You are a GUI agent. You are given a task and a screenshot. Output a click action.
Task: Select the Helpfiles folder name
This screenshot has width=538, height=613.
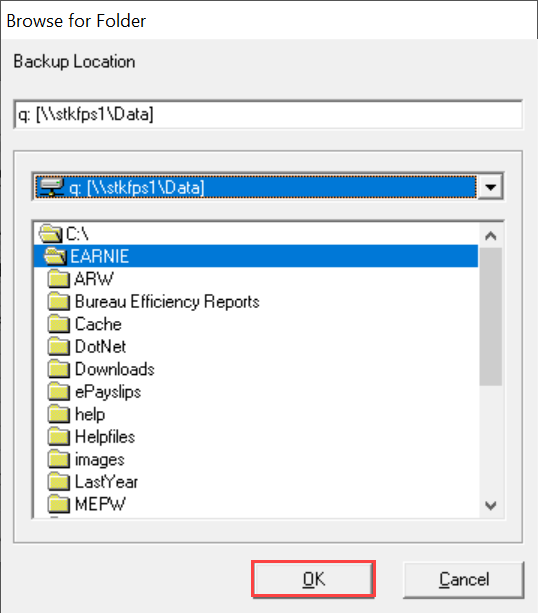[105, 437]
